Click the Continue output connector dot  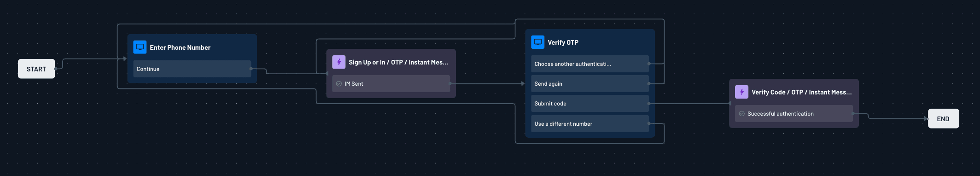(251, 69)
